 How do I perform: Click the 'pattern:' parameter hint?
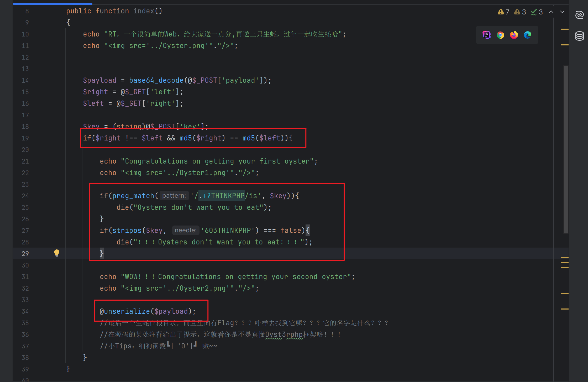(x=174, y=196)
